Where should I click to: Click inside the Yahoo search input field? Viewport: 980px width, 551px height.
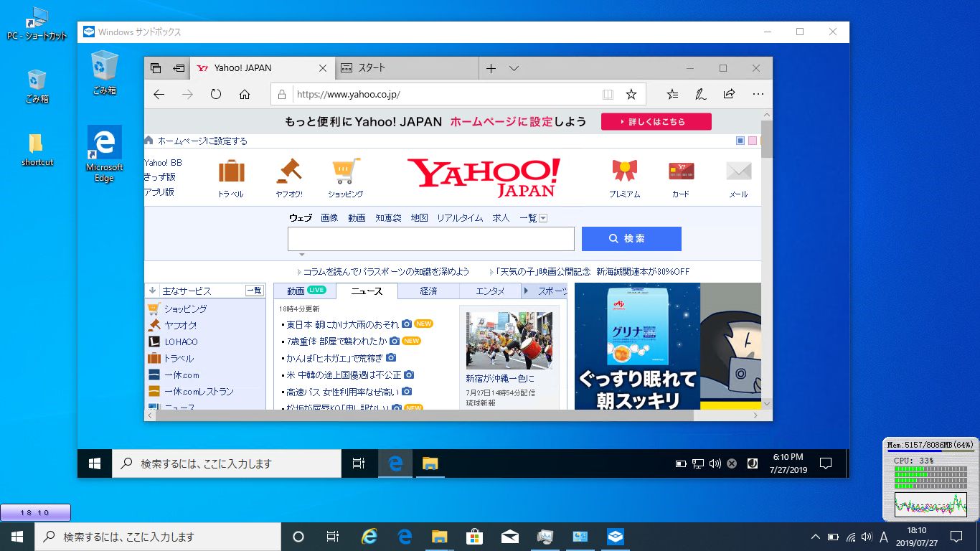(430, 238)
